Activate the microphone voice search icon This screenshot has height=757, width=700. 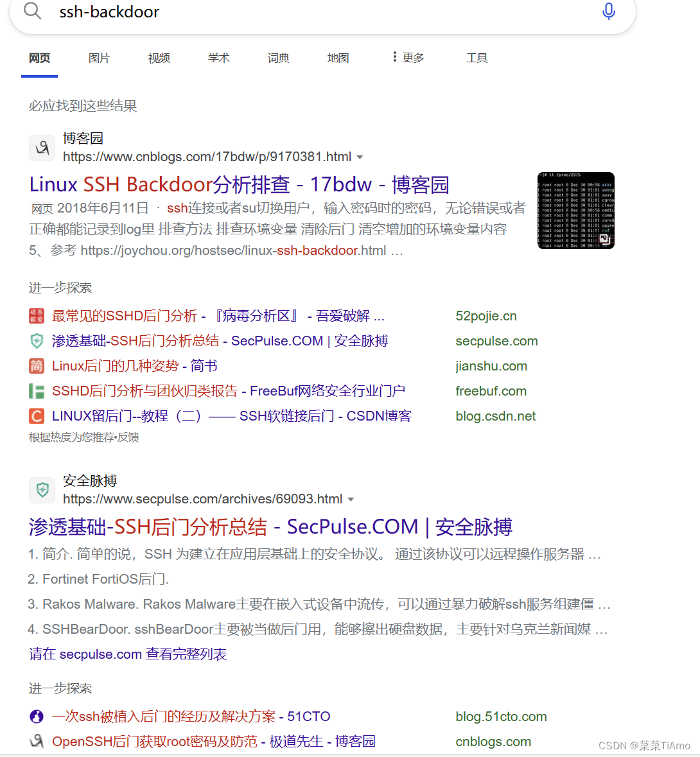point(608,11)
